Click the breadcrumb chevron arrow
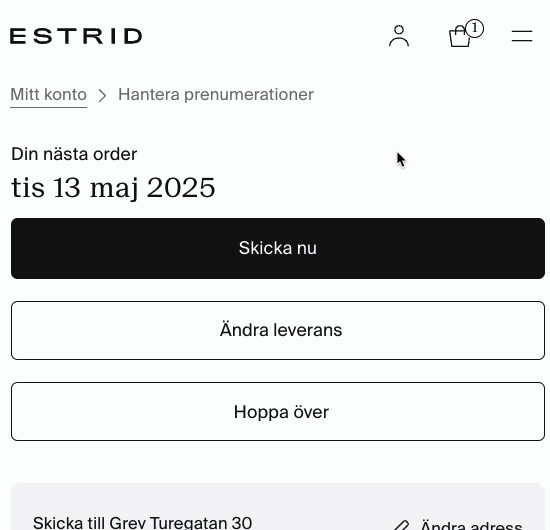This screenshot has height=530, width=550. coord(102,95)
